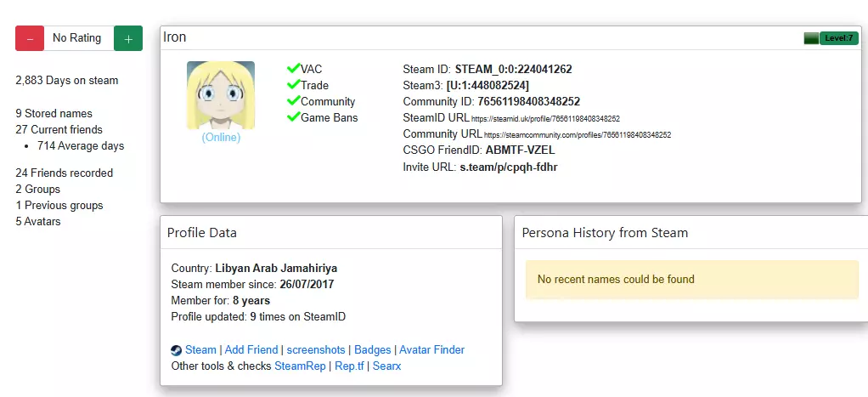Screen dimensions: 868x397
Task: Click 5 Avatars text
Action: (x=38, y=221)
